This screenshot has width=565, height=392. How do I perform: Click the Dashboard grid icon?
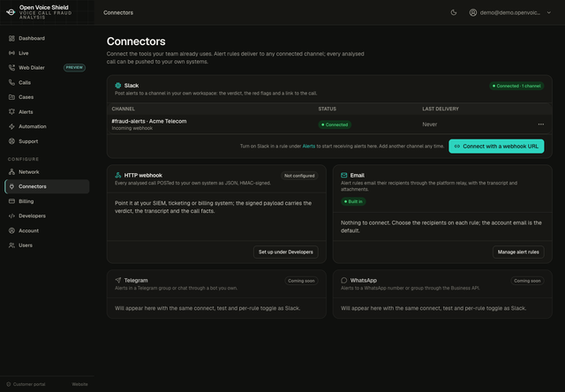click(x=11, y=38)
